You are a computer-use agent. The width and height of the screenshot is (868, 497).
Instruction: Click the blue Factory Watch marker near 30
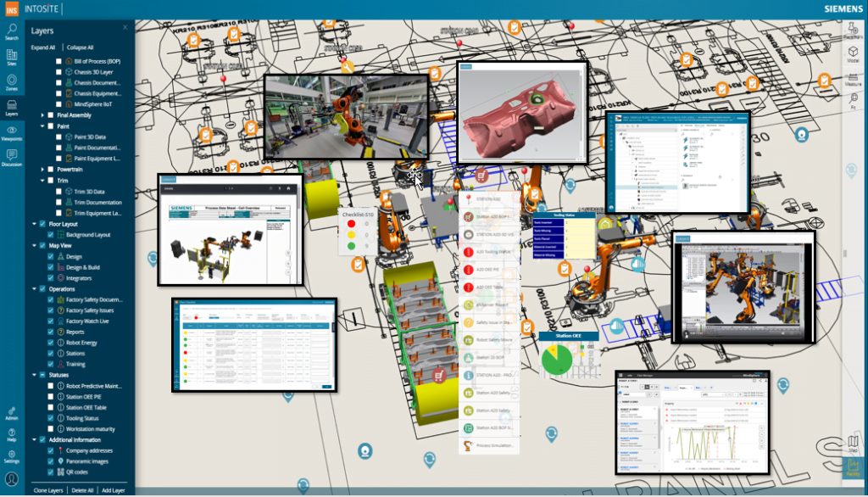pyautogui.click(x=801, y=134)
